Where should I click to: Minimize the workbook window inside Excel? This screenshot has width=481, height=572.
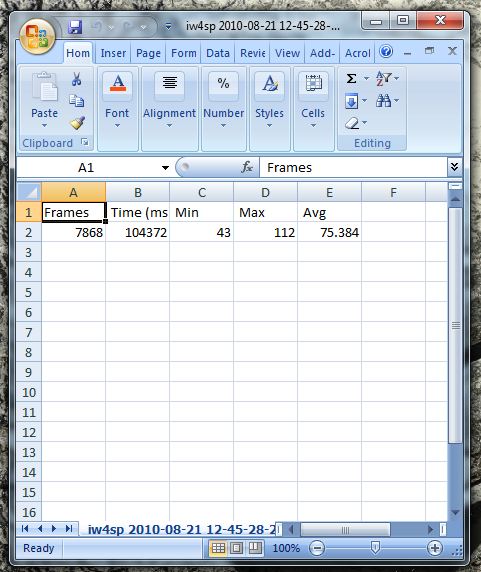point(408,54)
